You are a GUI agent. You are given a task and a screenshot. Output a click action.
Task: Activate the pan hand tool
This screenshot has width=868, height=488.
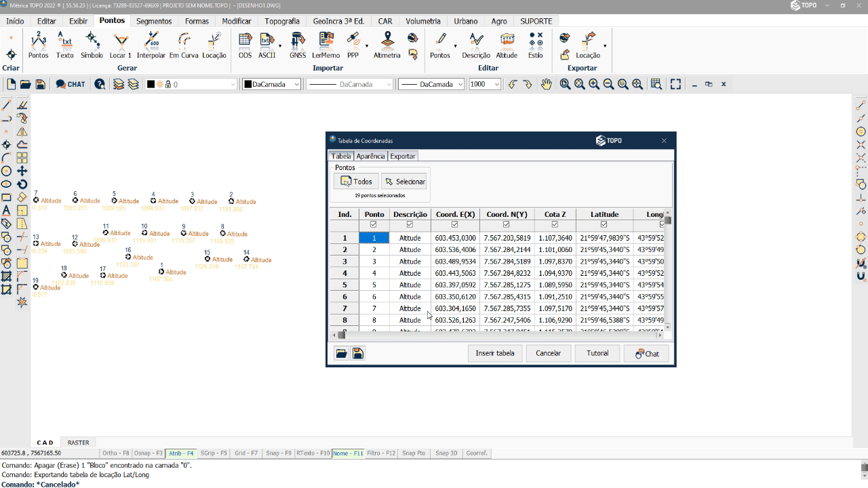[546, 84]
